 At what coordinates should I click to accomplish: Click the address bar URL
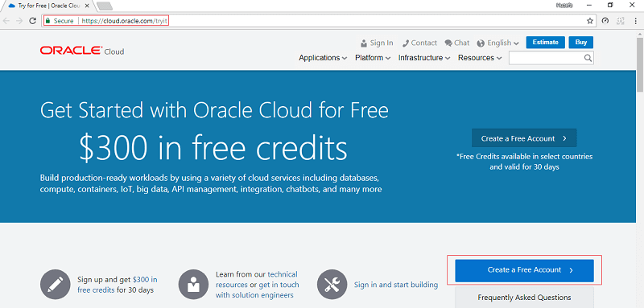(x=125, y=21)
